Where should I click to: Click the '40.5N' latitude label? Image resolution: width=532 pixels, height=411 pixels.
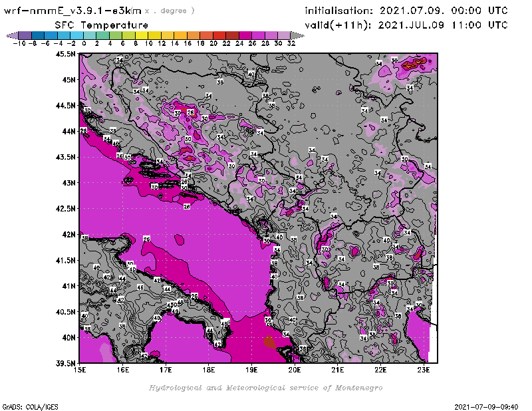pyautogui.click(x=65, y=312)
